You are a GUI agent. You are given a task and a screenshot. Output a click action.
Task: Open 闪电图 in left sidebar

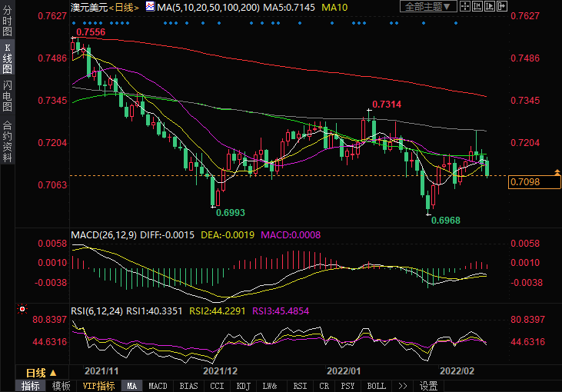tap(7, 96)
